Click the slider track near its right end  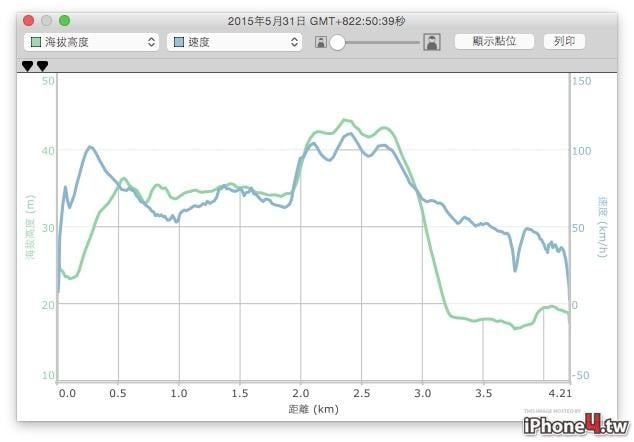click(414, 42)
